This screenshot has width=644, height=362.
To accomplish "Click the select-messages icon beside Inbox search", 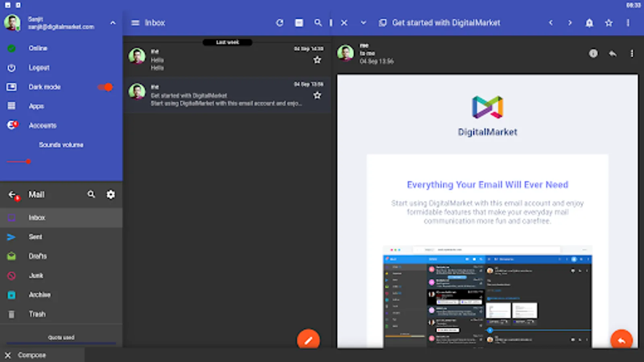I will (x=299, y=23).
